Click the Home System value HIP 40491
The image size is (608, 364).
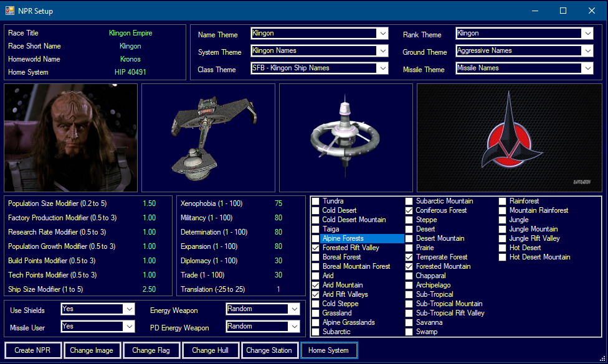(x=130, y=72)
